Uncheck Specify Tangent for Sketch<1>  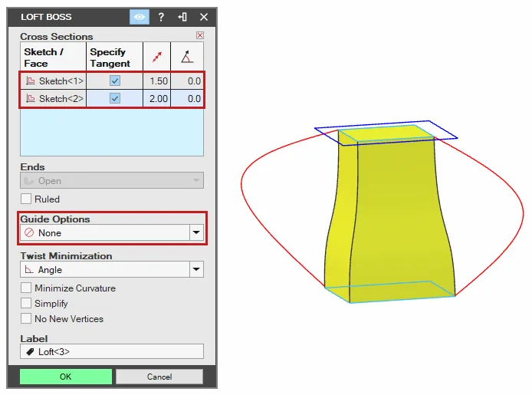(115, 81)
